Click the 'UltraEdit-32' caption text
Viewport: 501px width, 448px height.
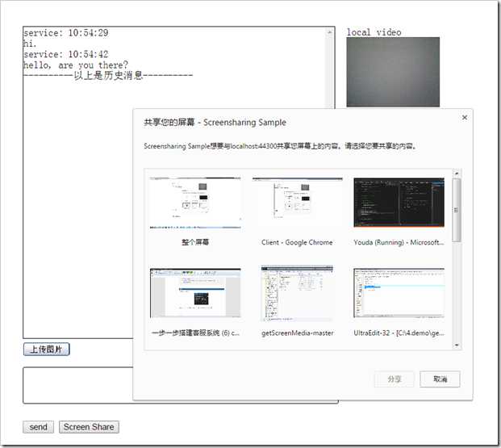[x=399, y=333]
